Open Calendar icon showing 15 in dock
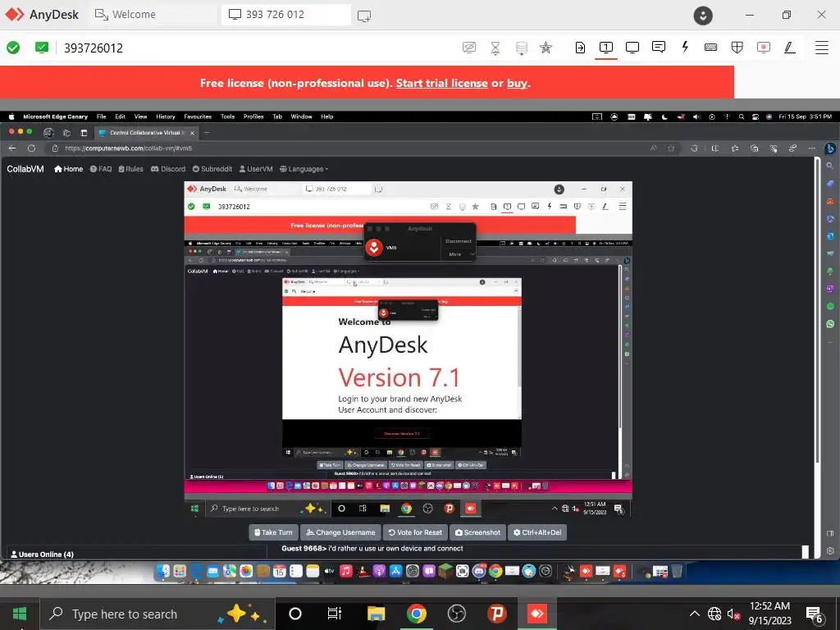Viewport: 840px width, 630px height. (x=280, y=572)
